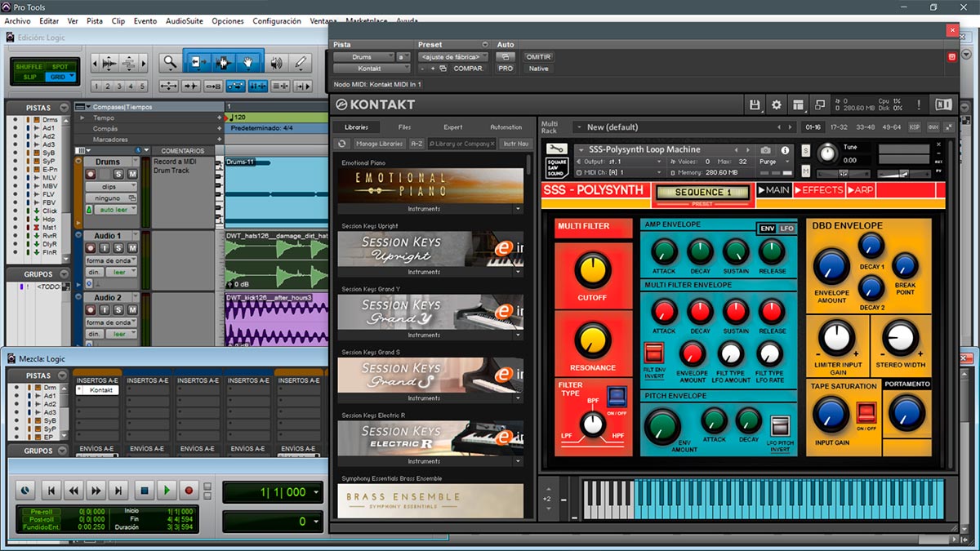Click Stop in the transport window

coord(144,491)
